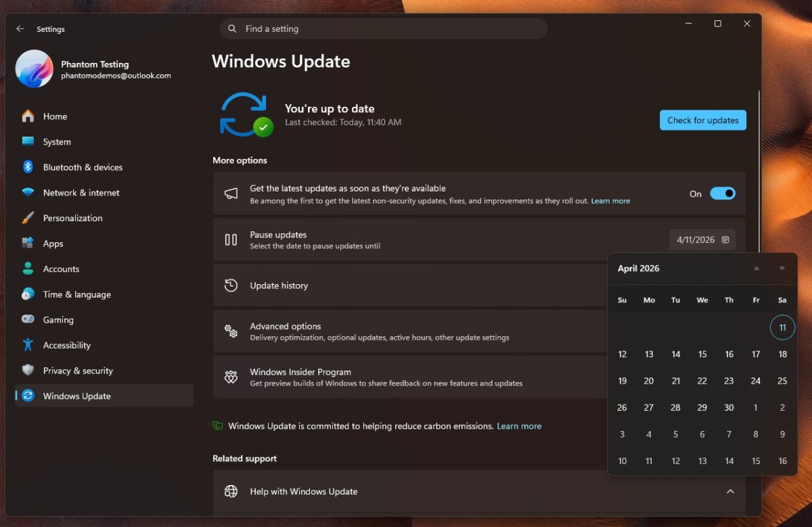The image size is (812, 527).
Task: Open the carbon emissions Learn more link
Action: [x=519, y=426]
